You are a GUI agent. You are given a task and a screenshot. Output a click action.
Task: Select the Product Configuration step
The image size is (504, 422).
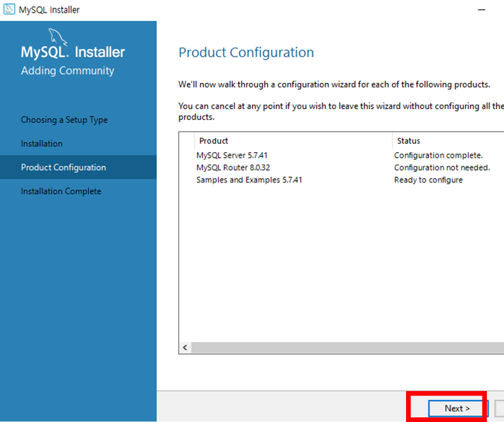click(x=78, y=167)
